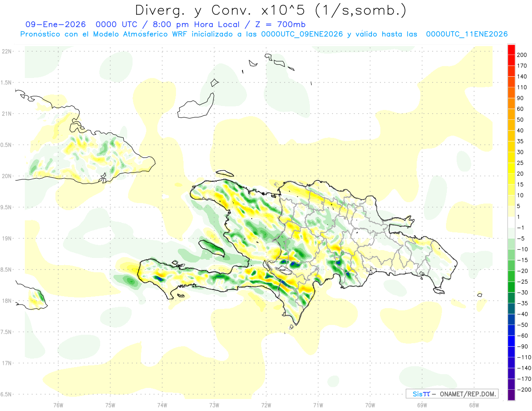Screen dimensions: 532x411
Task: Click the bright red swatch atop the color scale
Action: click(x=512, y=49)
